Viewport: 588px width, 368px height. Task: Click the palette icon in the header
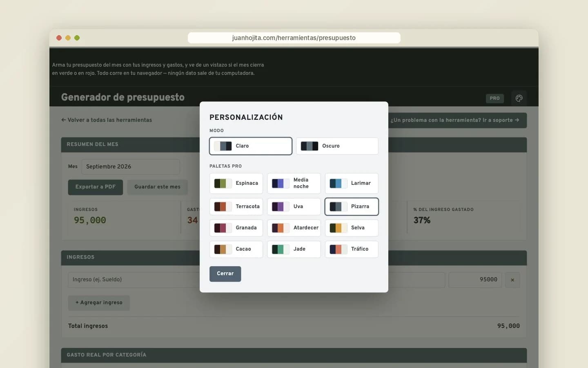point(519,98)
